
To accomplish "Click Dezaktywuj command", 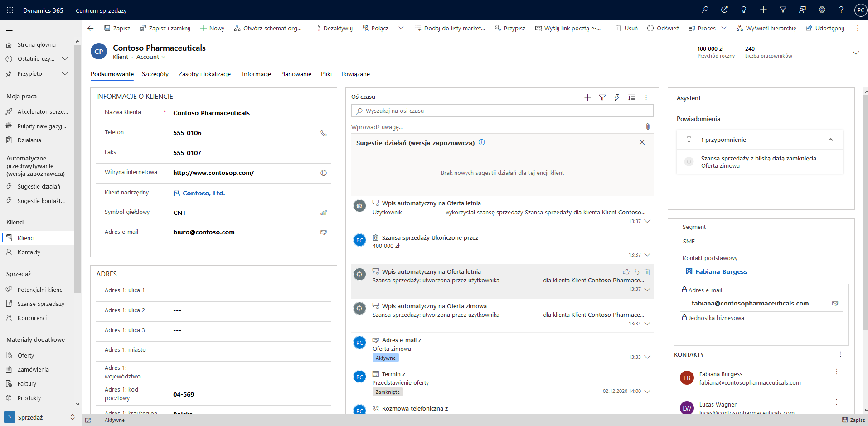I will [333, 28].
